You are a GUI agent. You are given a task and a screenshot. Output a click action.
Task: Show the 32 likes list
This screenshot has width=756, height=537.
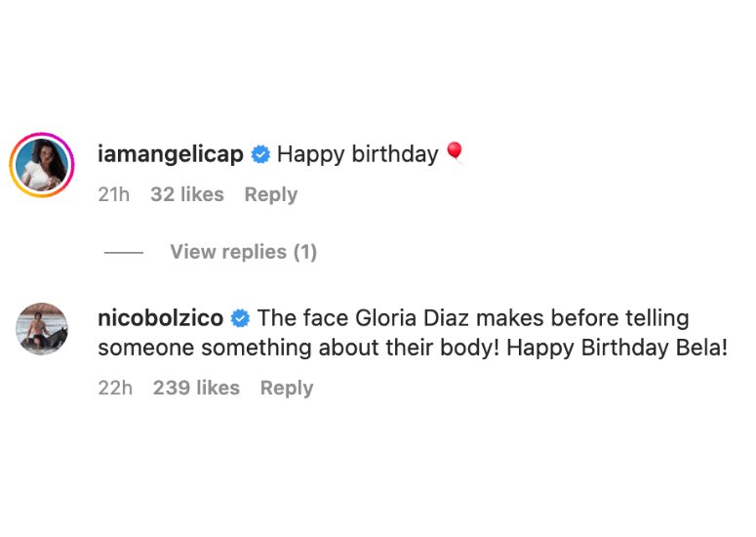pos(187,194)
